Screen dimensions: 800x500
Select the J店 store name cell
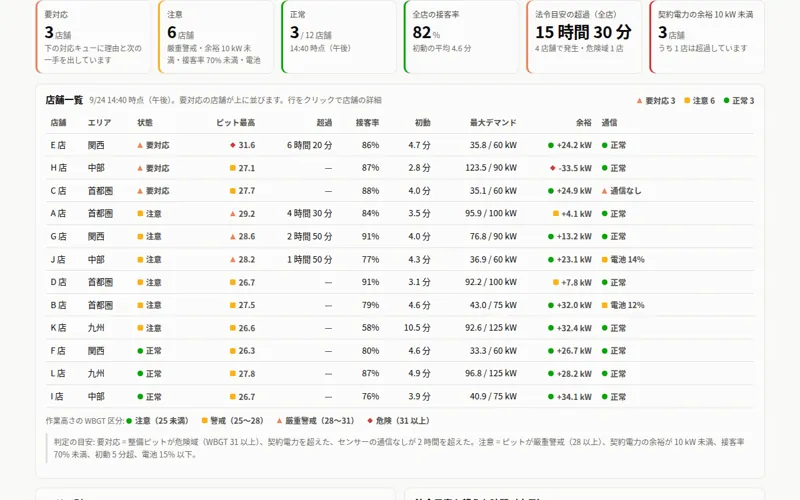coord(58,260)
